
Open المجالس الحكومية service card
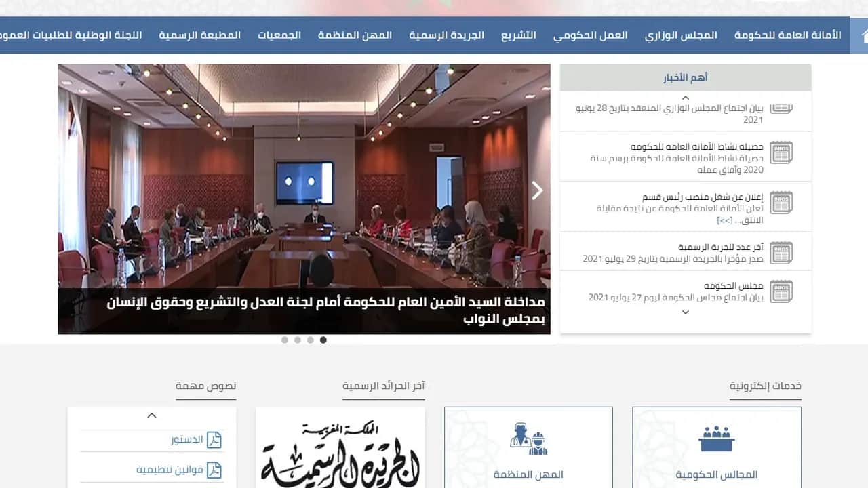pyautogui.click(x=717, y=447)
